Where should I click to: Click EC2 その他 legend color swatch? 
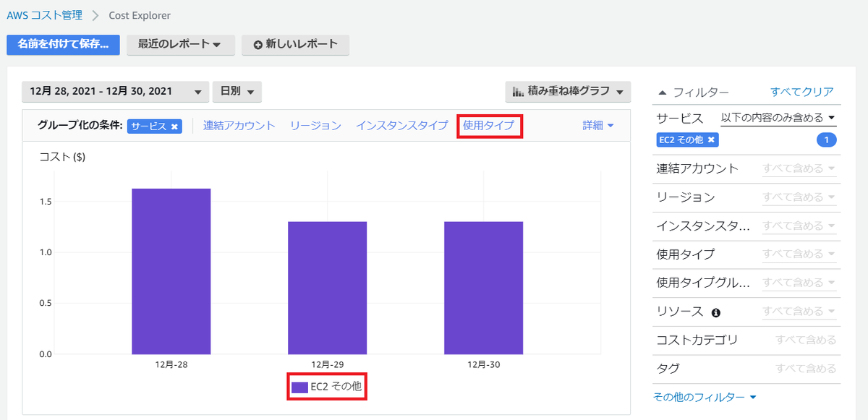coord(299,387)
